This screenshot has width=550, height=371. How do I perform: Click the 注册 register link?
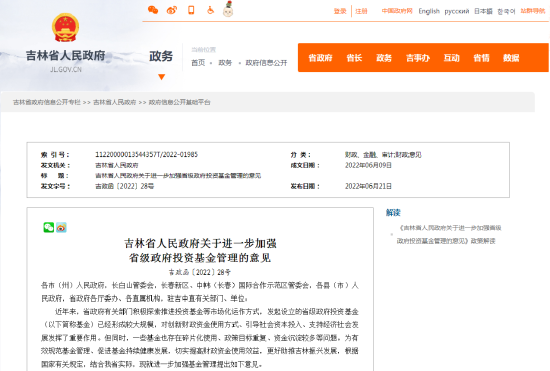point(361,11)
